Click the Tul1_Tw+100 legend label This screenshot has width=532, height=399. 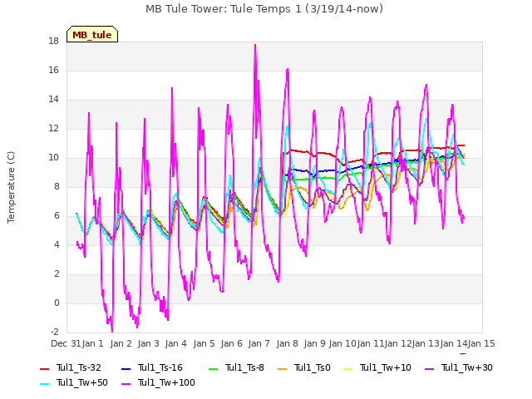click(166, 382)
